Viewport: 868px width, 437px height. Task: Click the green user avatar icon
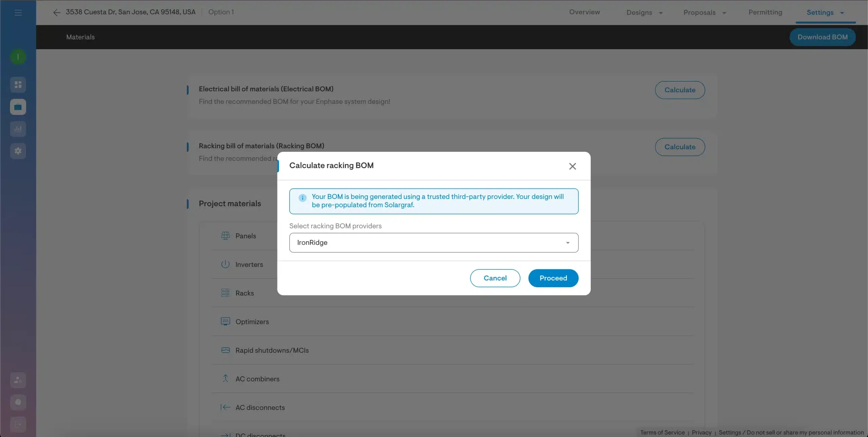[18, 57]
